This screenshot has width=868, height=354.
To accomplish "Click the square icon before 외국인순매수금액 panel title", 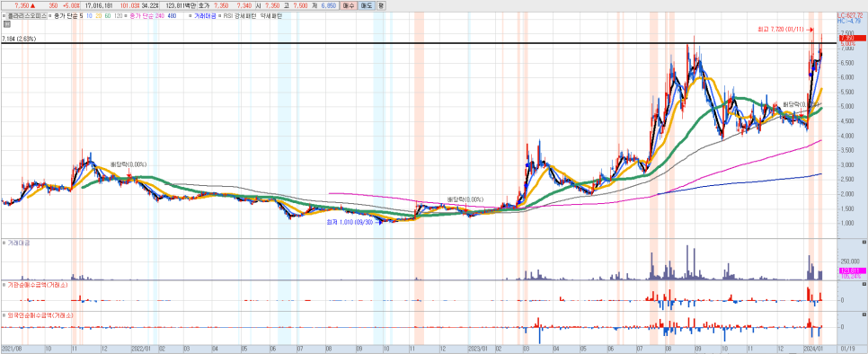I will click(x=4, y=314).
